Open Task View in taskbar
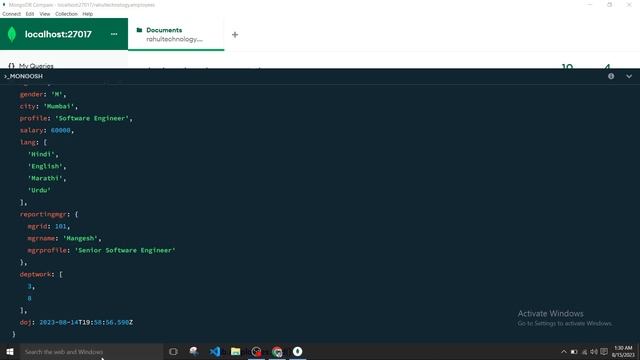 pyautogui.click(x=173, y=351)
